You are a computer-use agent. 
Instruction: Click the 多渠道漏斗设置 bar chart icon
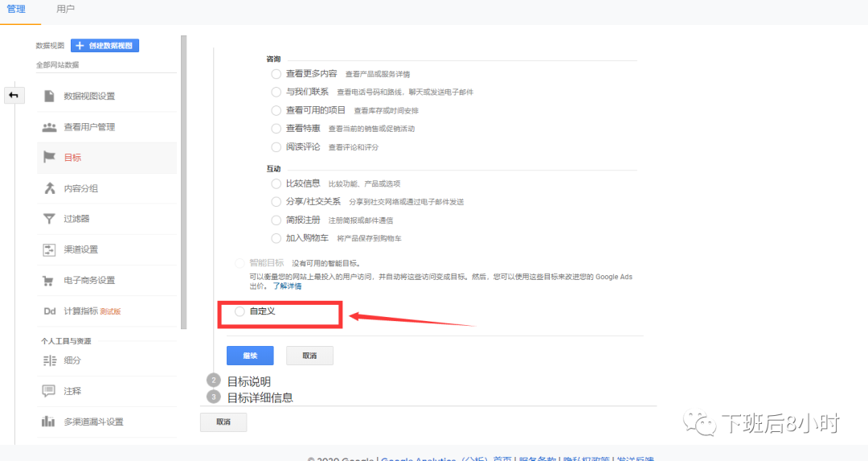[48, 422]
